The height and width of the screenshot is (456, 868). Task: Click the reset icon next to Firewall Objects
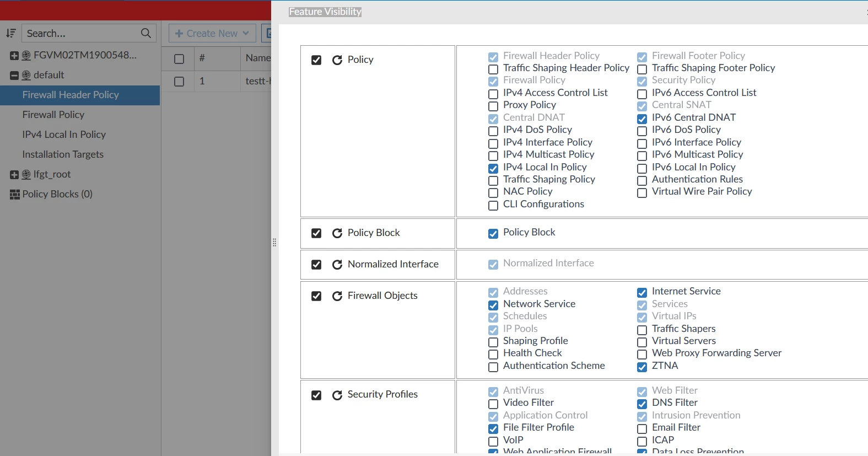tap(337, 296)
